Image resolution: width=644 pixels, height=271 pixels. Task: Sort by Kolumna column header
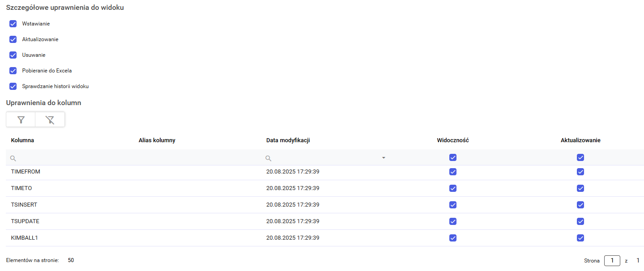point(22,140)
